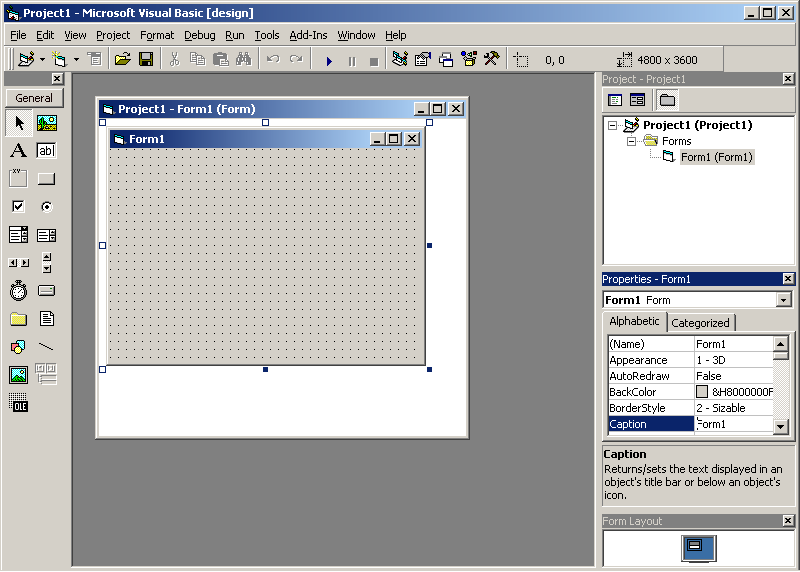This screenshot has width=800, height=572.
Task: Start the program with the Run arrow
Action: [x=329, y=61]
